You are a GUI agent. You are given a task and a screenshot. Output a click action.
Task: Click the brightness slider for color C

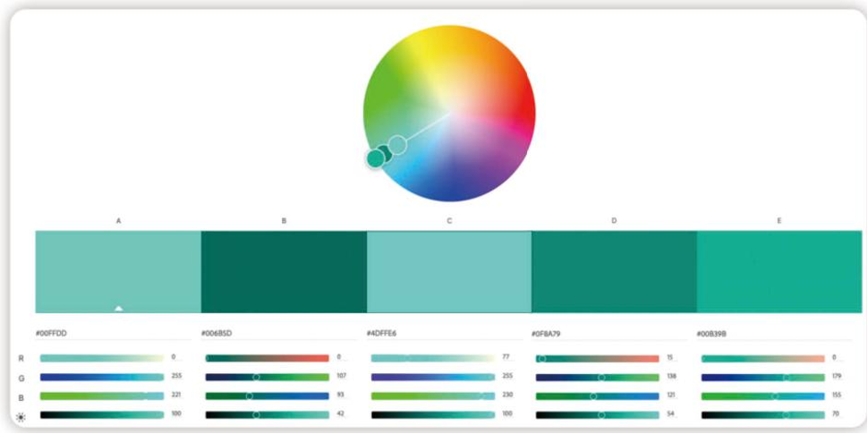tap(433, 415)
